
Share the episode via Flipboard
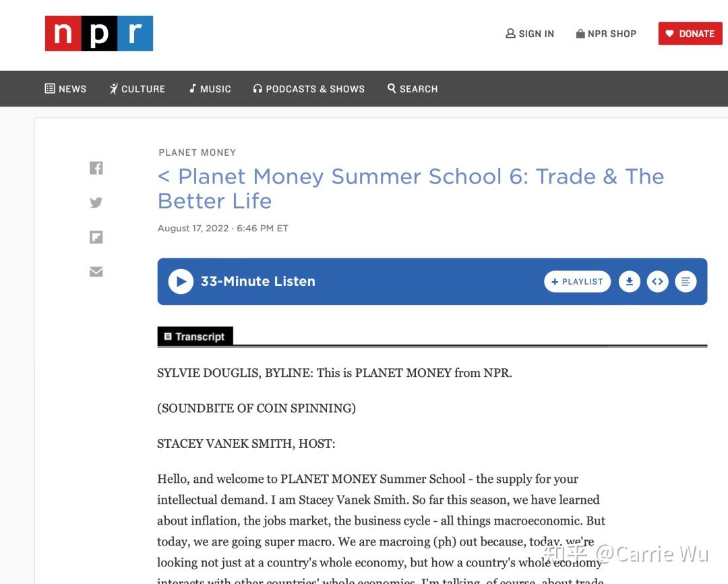(x=96, y=237)
